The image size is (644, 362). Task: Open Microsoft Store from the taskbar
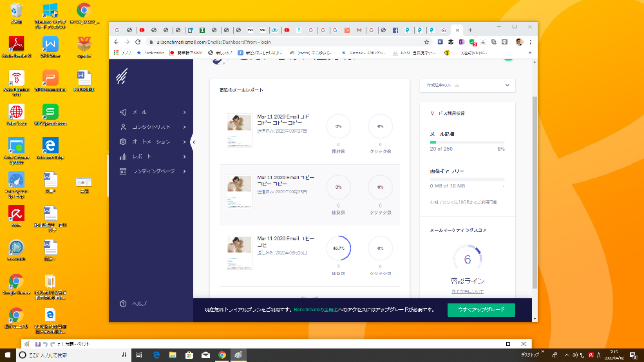coord(189,355)
